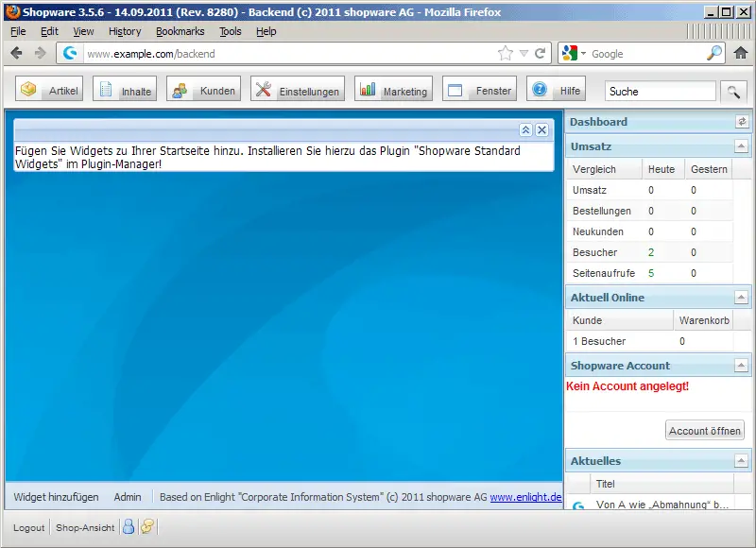Viewport: 756px width, 548px height.
Task: Refresh the Dashboard sidebar
Action: [742, 122]
